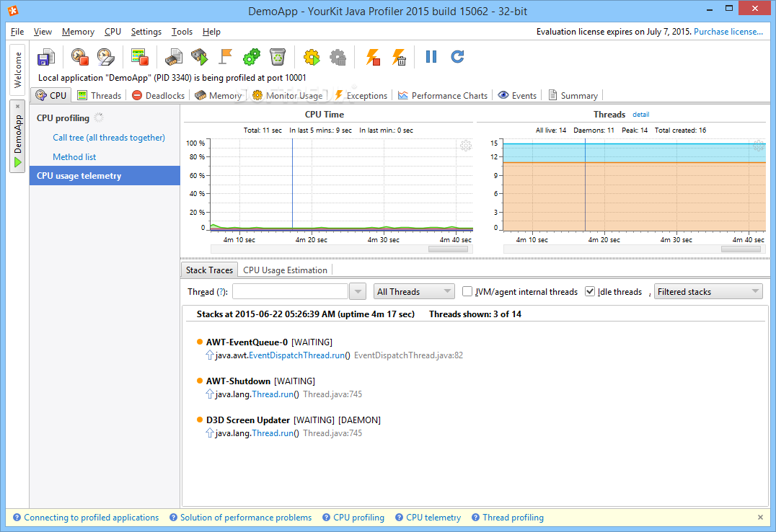Switch to the Exceptions tab

(361, 95)
